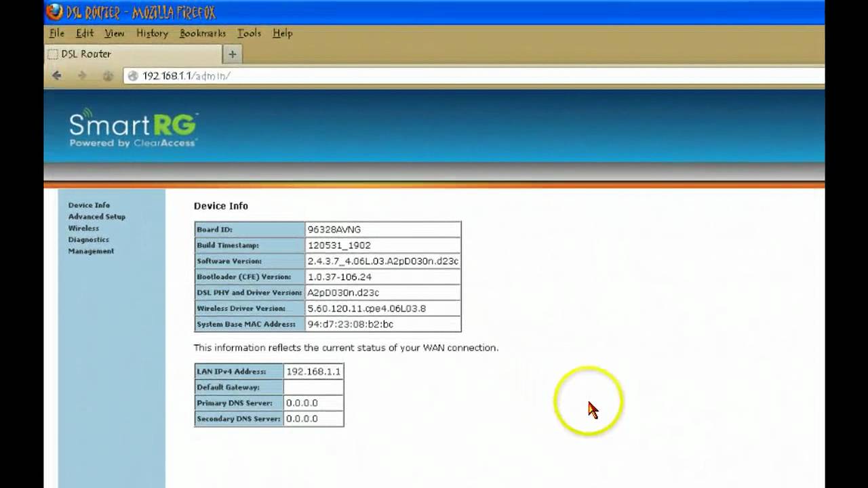Click the Software Version value
The width and height of the screenshot is (868, 488).
pos(383,261)
